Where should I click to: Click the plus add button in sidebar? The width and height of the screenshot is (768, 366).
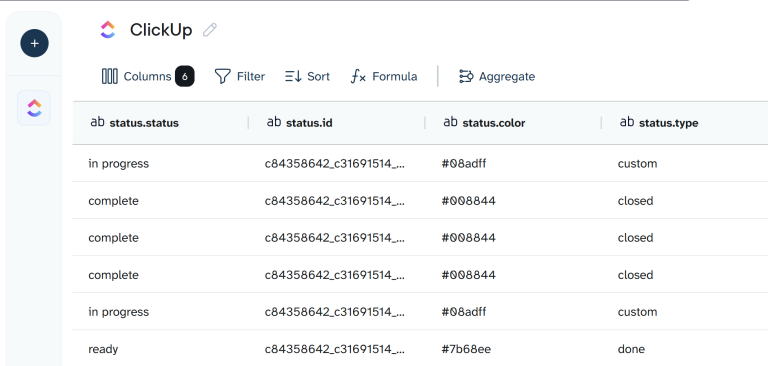pos(34,43)
